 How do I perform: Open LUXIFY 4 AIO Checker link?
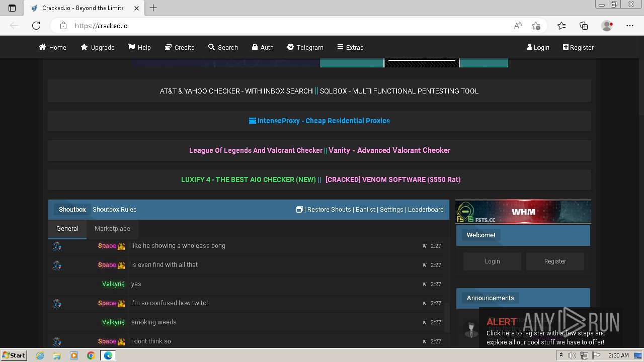(249, 179)
